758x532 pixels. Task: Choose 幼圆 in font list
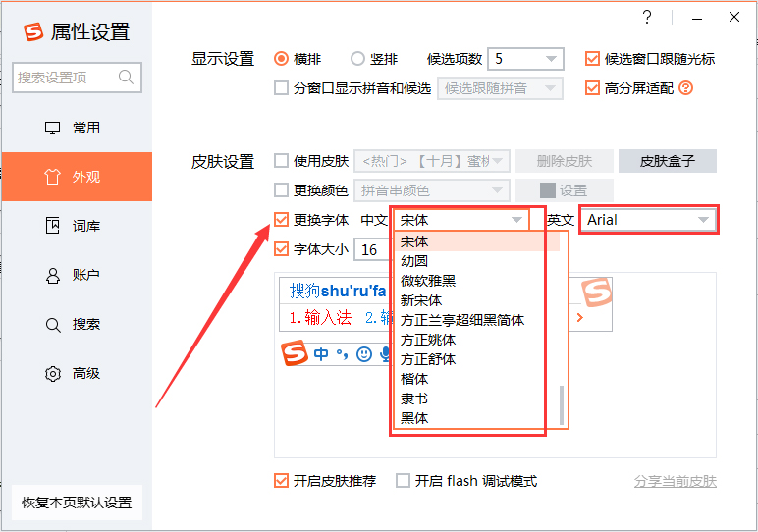point(477,261)
